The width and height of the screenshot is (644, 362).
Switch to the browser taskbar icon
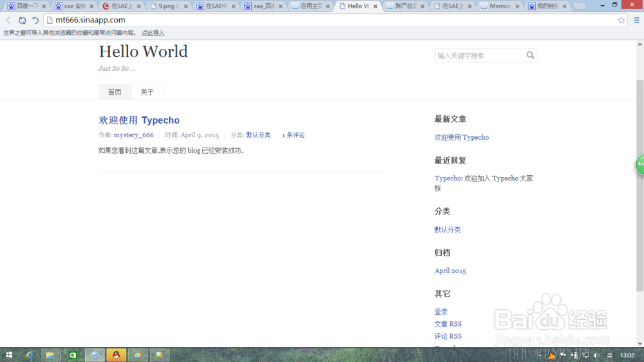95,355
